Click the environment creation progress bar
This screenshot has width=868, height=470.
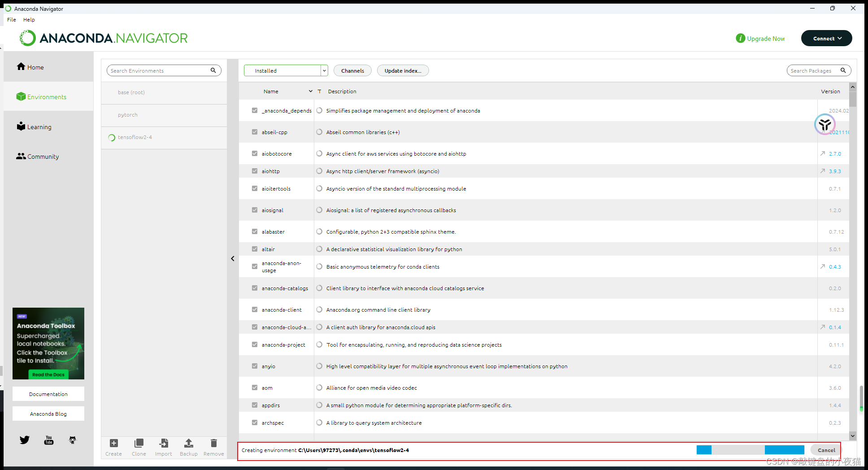(x=751, y=450)
